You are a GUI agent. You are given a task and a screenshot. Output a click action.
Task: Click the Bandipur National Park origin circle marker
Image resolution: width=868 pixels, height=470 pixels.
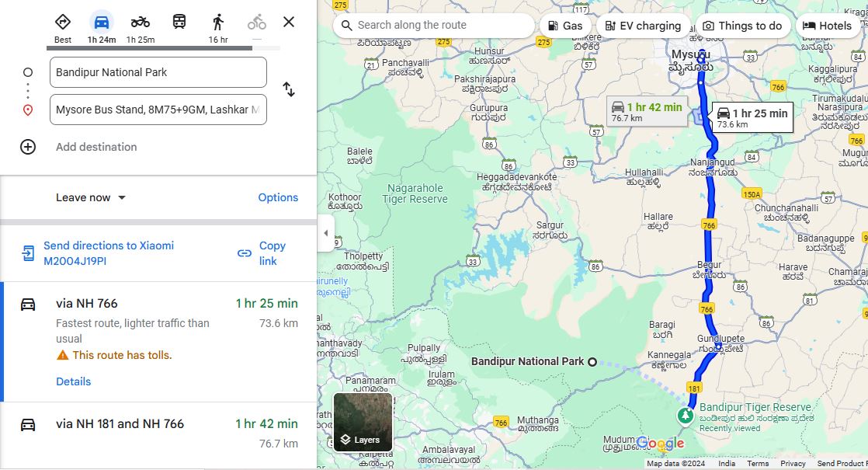click(592, 362)
